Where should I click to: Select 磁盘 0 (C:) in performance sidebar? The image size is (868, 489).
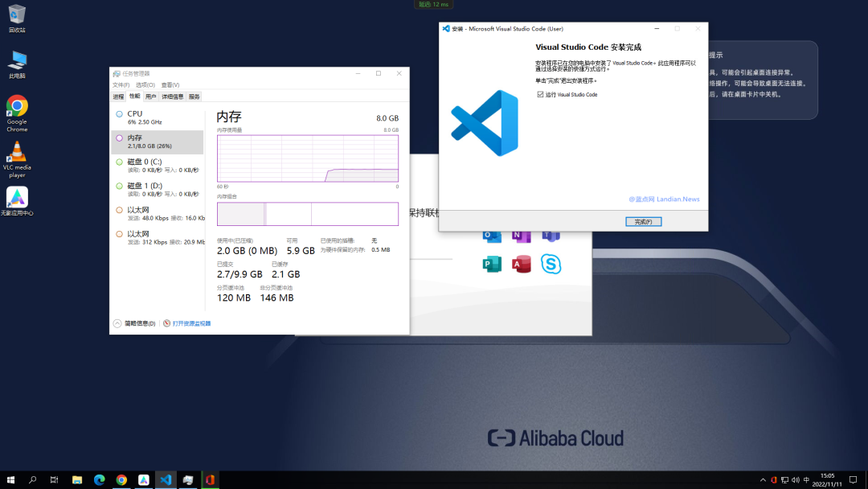click(158, 166)
